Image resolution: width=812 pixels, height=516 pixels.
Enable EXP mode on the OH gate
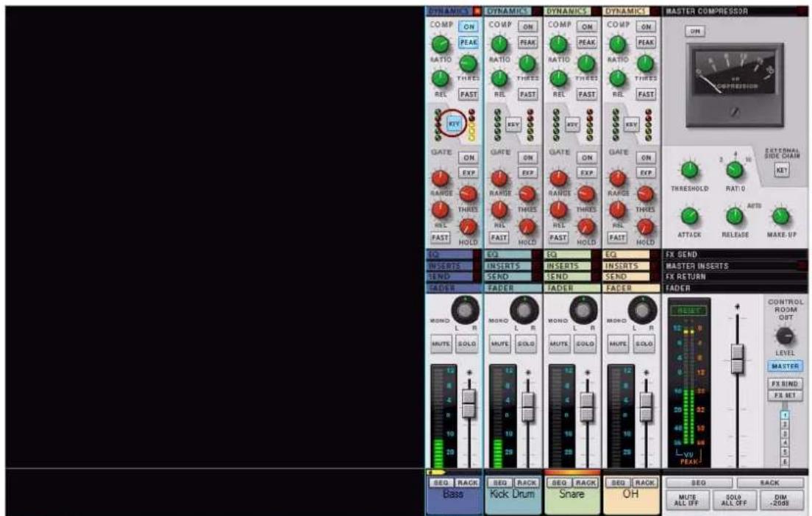(x=646, y=173)
